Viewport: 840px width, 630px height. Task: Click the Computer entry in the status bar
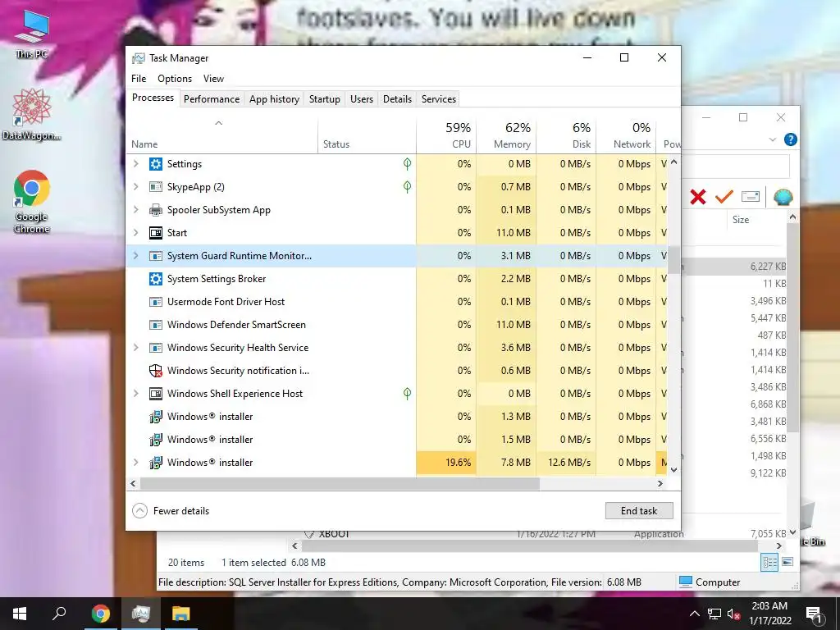[x=710, y=582]
